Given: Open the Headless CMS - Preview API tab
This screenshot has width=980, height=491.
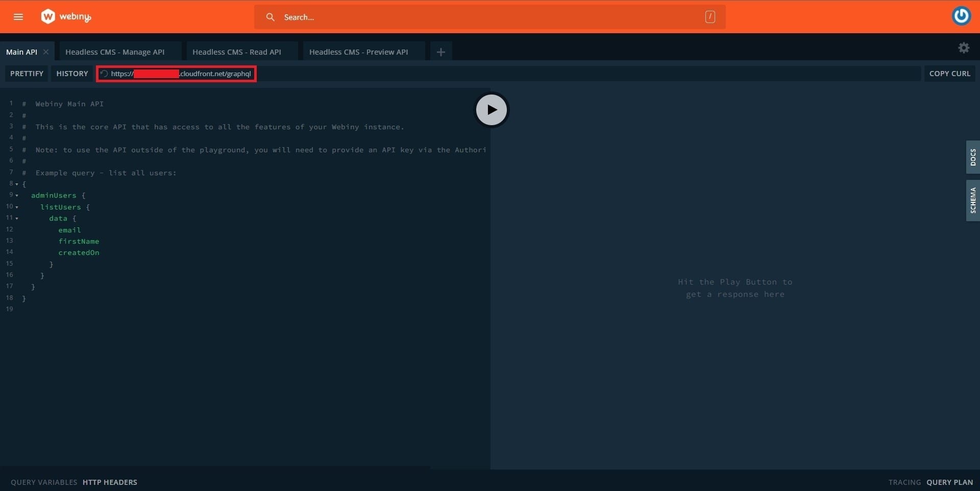Looking at the screenshot, I should (359, 52).
